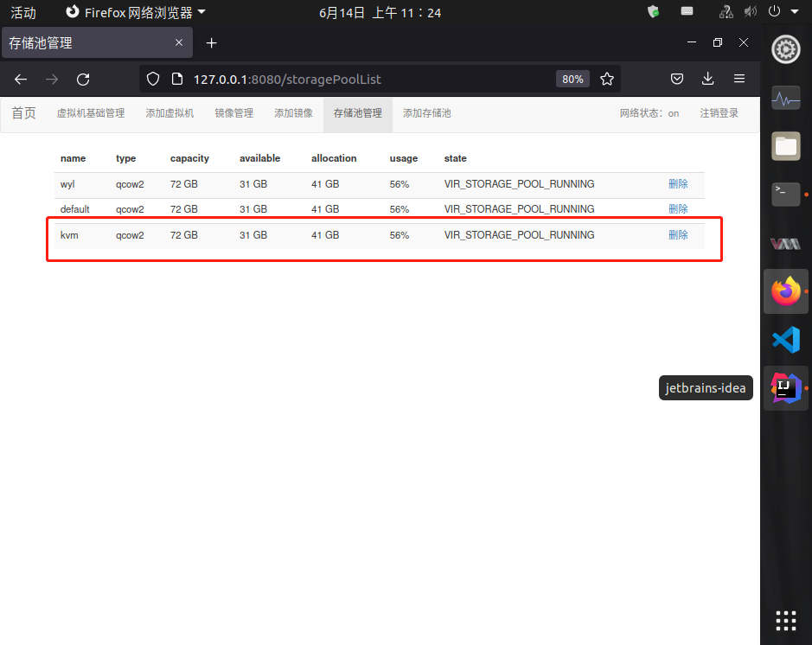Reset the 80% zoom level badge
The height and width of the screenshot is (645, 812).
572,80
